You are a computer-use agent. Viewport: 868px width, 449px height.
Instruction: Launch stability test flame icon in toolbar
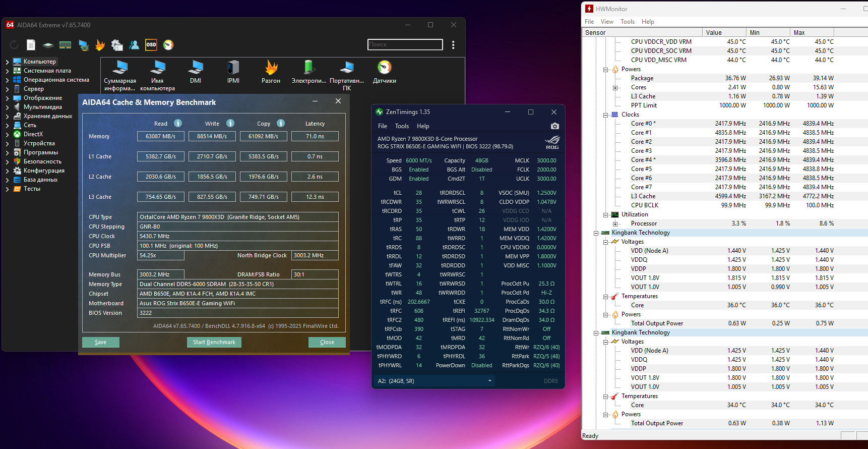100,45
